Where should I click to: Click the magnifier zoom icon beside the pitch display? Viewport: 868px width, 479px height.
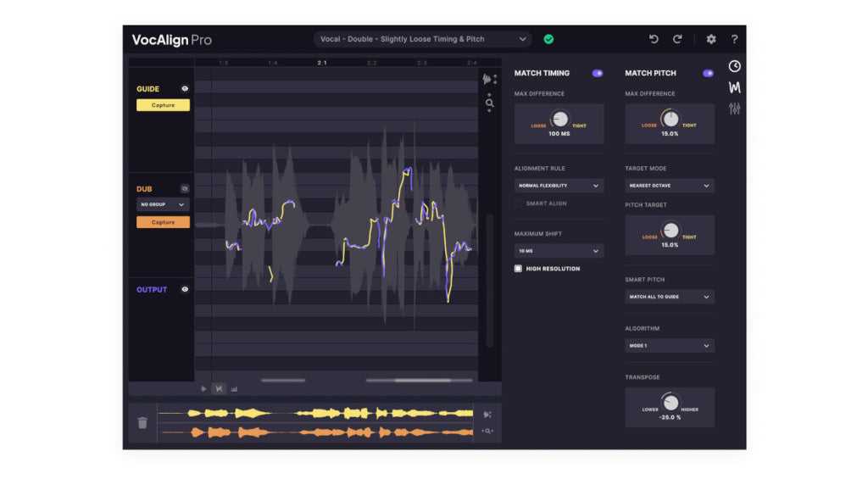489,103
